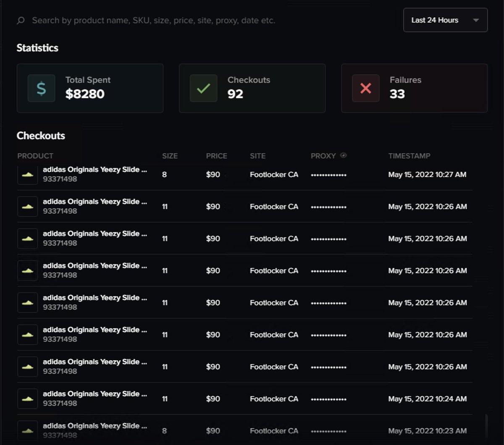This screenshot has width=504, height=445.
Task: Click the dollar sign Total Spent icon
Action: 41,88
